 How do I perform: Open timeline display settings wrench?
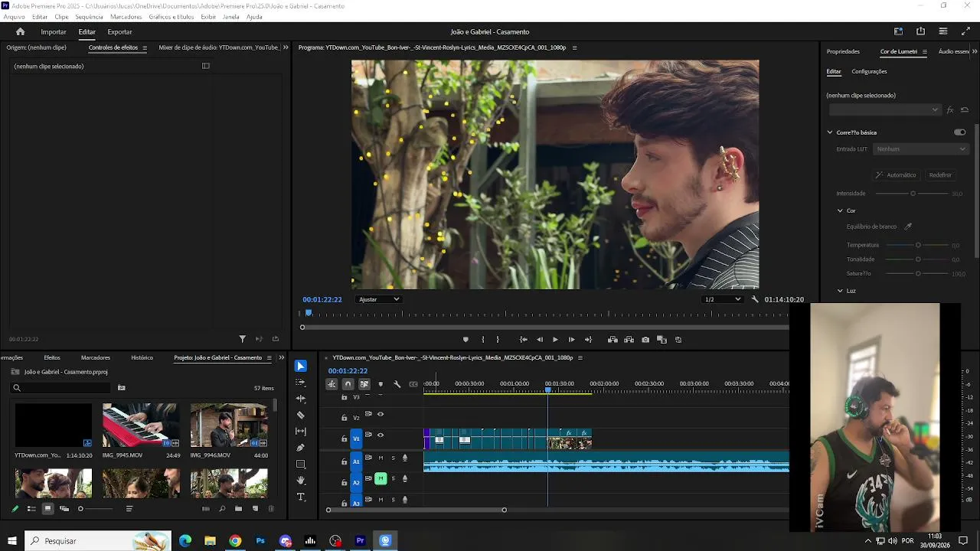397,384
